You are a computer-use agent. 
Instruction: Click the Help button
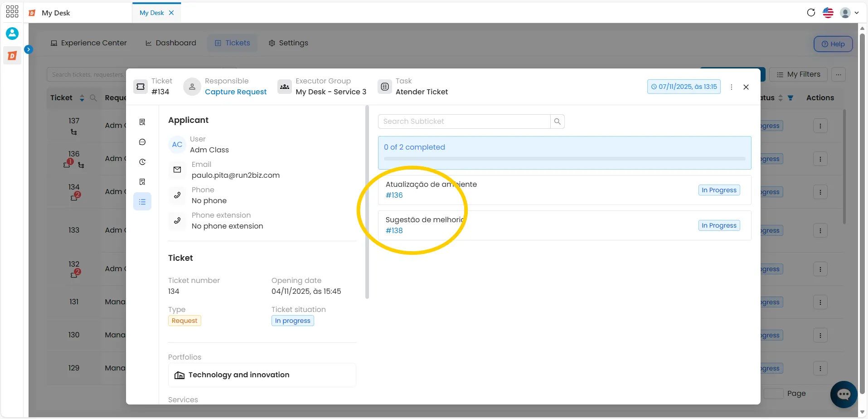coord(833,44)
